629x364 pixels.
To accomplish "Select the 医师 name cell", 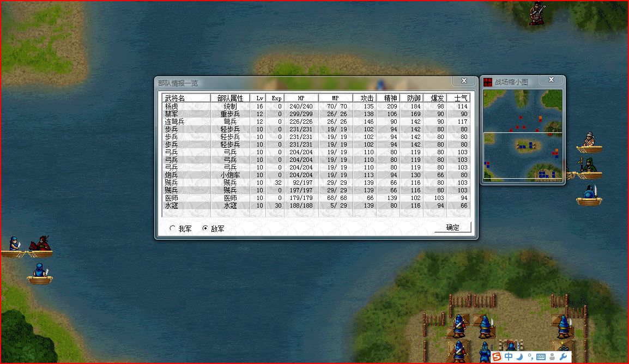I will (172, 198).
